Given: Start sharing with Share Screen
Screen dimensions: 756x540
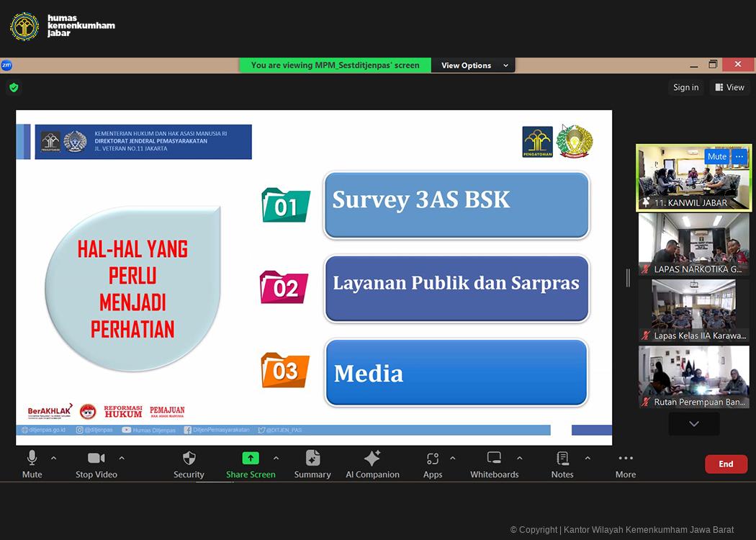Looking at the screenshot, I should [251, 459].
